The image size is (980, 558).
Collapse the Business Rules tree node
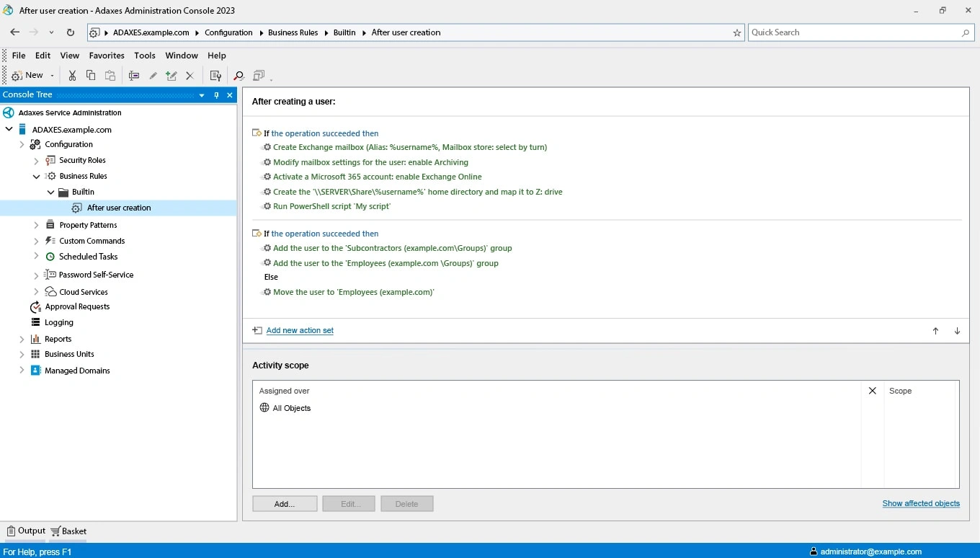(37, 177)
